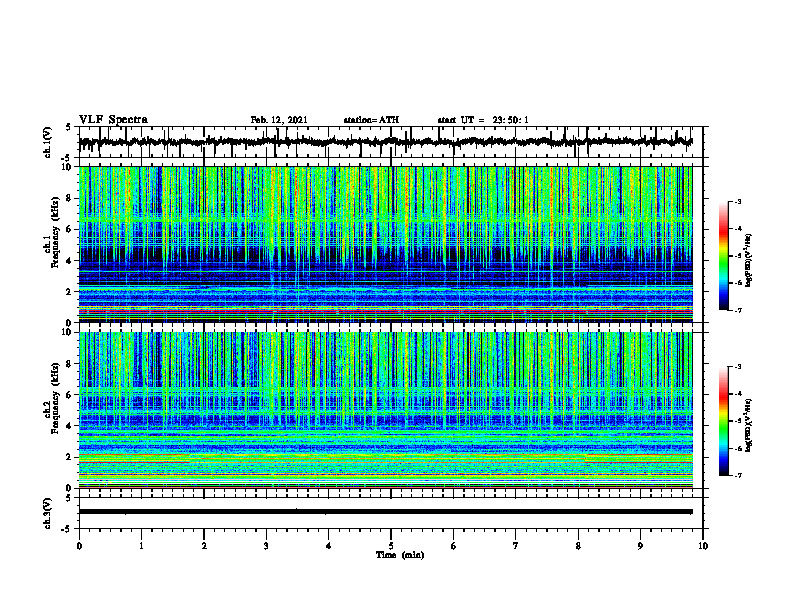
Task: Click the "4" kHz tick on ch.2 frequency axis
Action: coord(71,426)
